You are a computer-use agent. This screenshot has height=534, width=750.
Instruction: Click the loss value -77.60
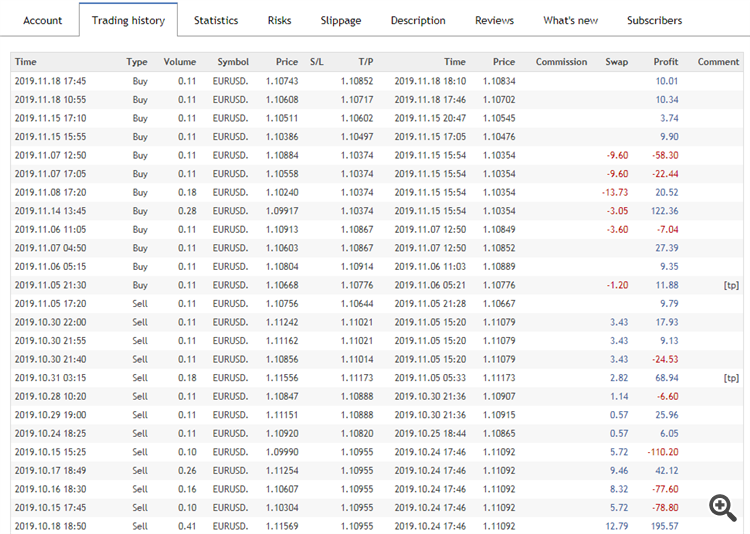point(665,490)
